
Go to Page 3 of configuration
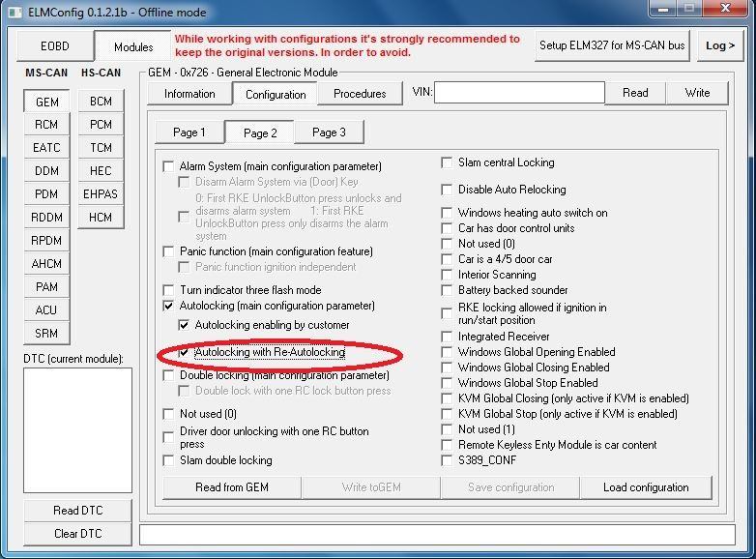pos(329,132)
